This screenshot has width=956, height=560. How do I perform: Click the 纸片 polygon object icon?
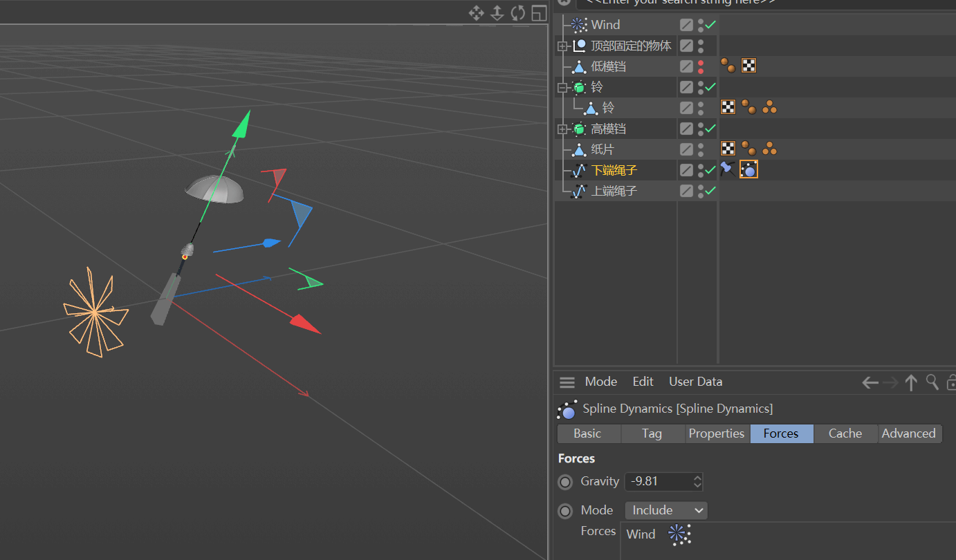(579, 150)
